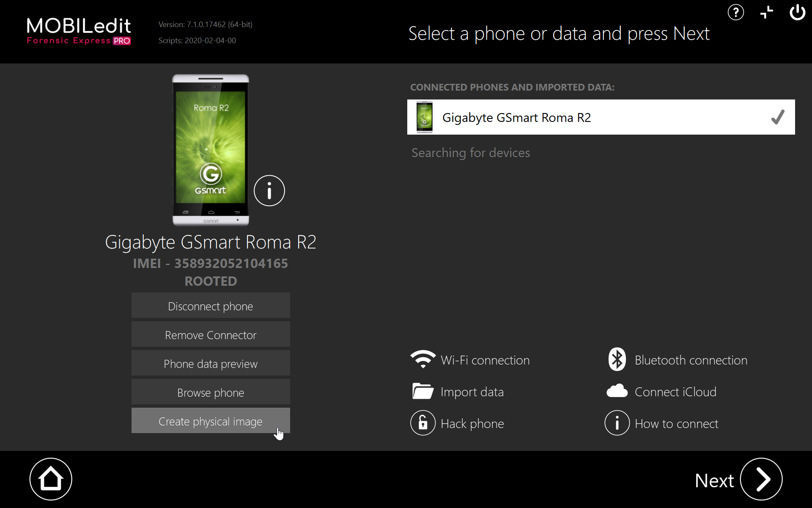Open Phone data preview
This screenshot has width=812, height=508.
click(x=211, y=363)
